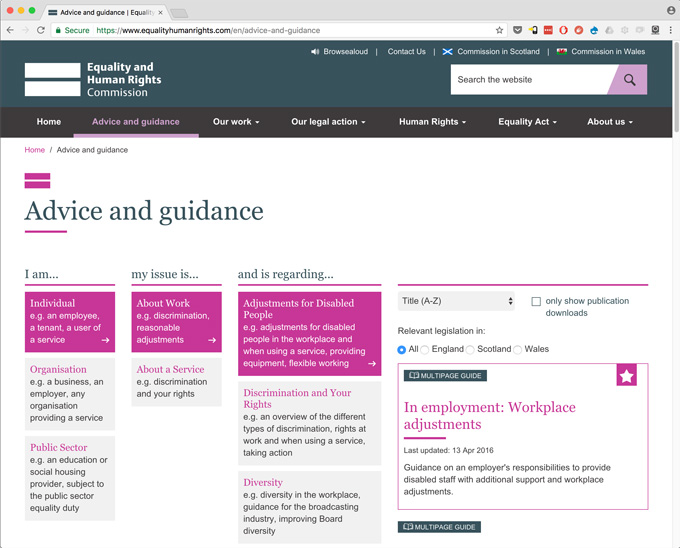Reload the page with the refresh icon
Screen dimensions: 680x548
[41, 30]
